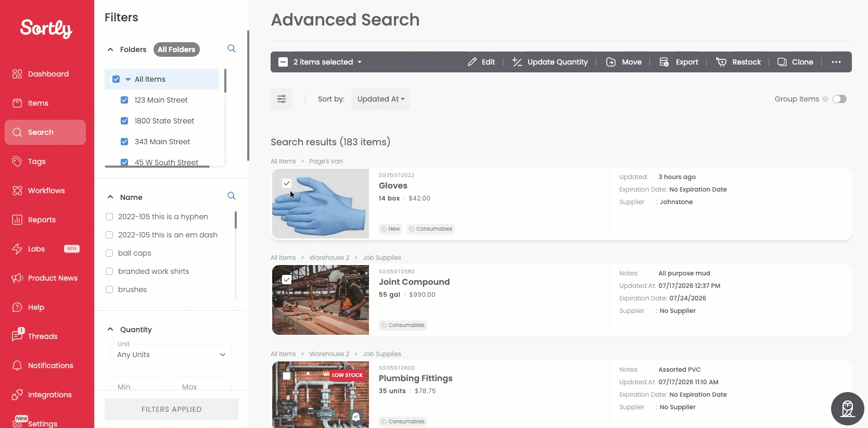Click the Edit pencil action

(481, 62)
